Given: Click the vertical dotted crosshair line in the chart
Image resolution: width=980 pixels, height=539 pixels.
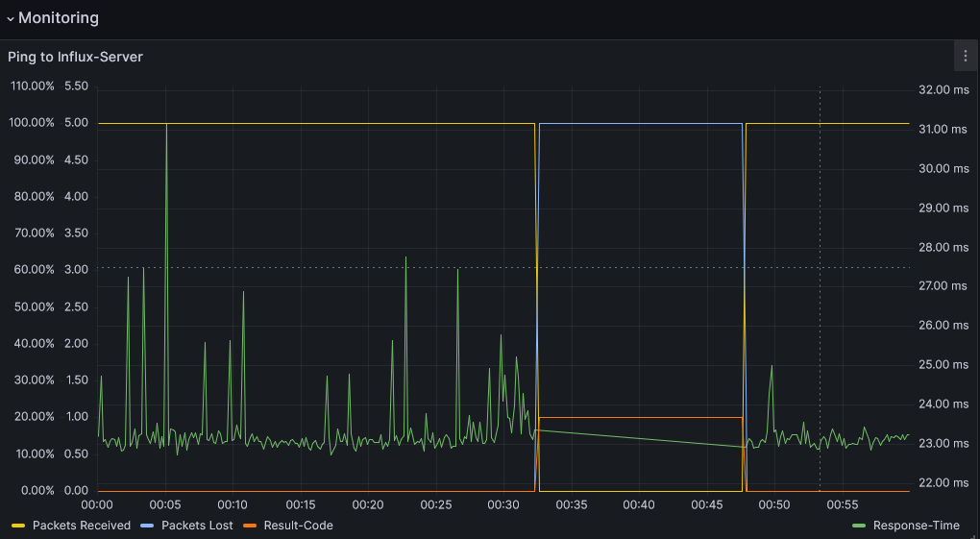Looking at the screenshot, I should coord(820,288).
